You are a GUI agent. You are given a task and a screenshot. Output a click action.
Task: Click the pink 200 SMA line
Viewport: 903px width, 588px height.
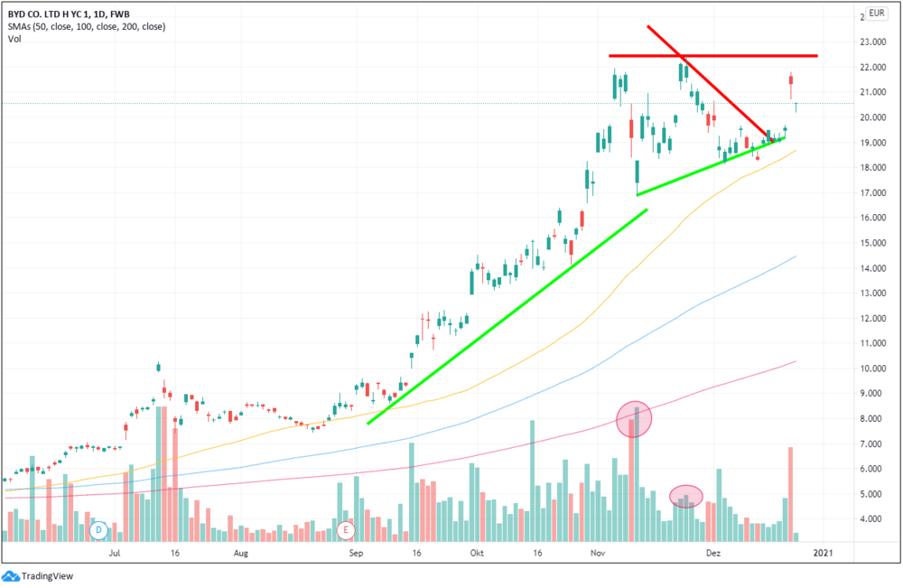[518, 442]
